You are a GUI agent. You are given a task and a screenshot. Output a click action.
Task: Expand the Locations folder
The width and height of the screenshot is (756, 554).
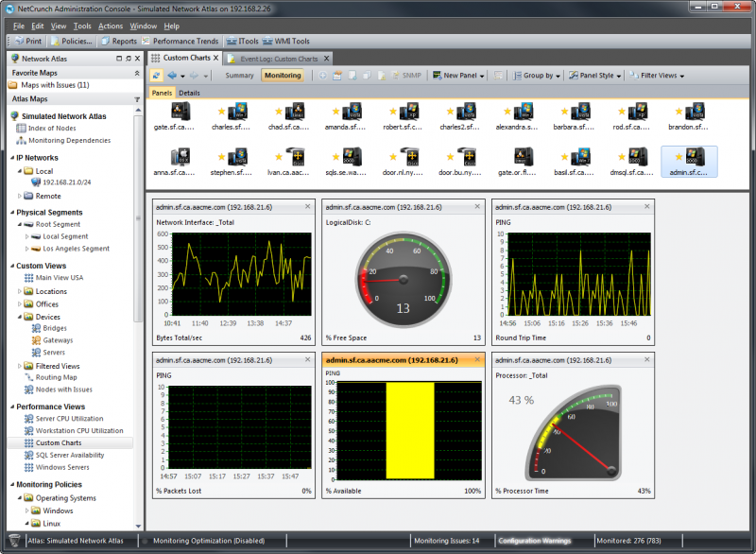click(20, 291)
